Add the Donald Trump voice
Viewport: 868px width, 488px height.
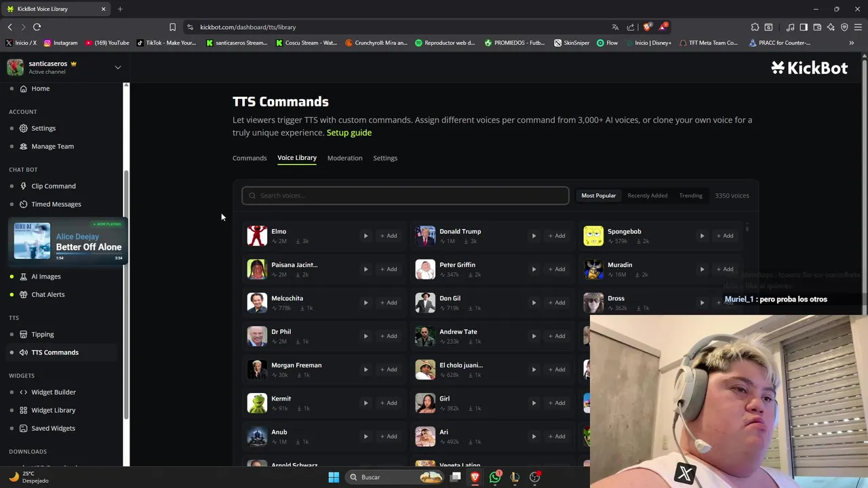pyautogui.click(x=557, y=236)
